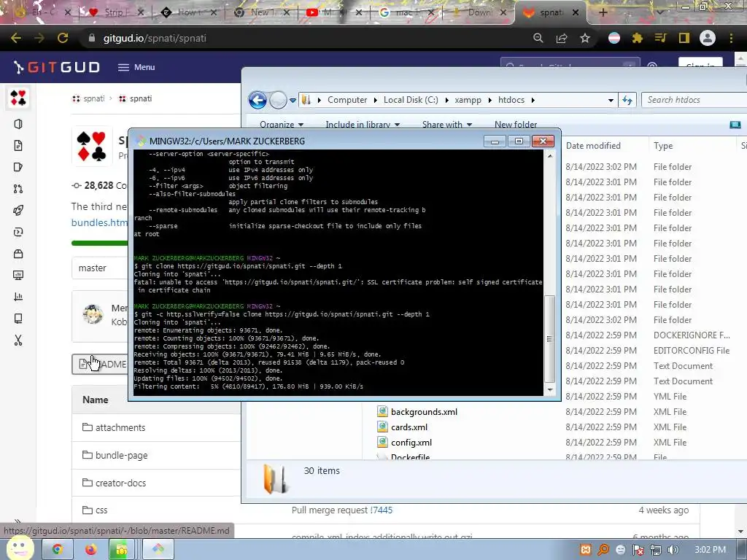Screen dimensions: 747x560
Task: Click New folder in Explorer toolbar
Action: coord(516,124)
